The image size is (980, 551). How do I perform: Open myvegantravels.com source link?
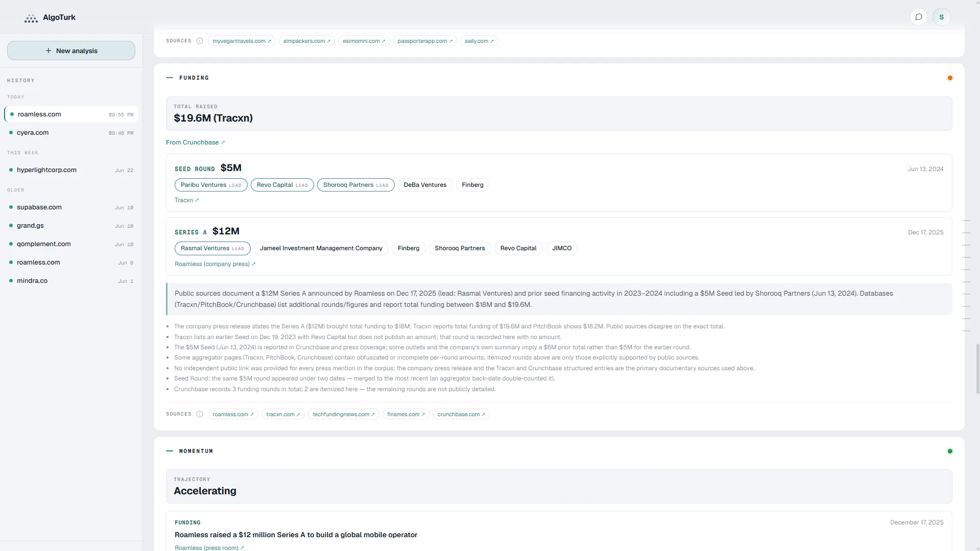(x=242, y=41)
